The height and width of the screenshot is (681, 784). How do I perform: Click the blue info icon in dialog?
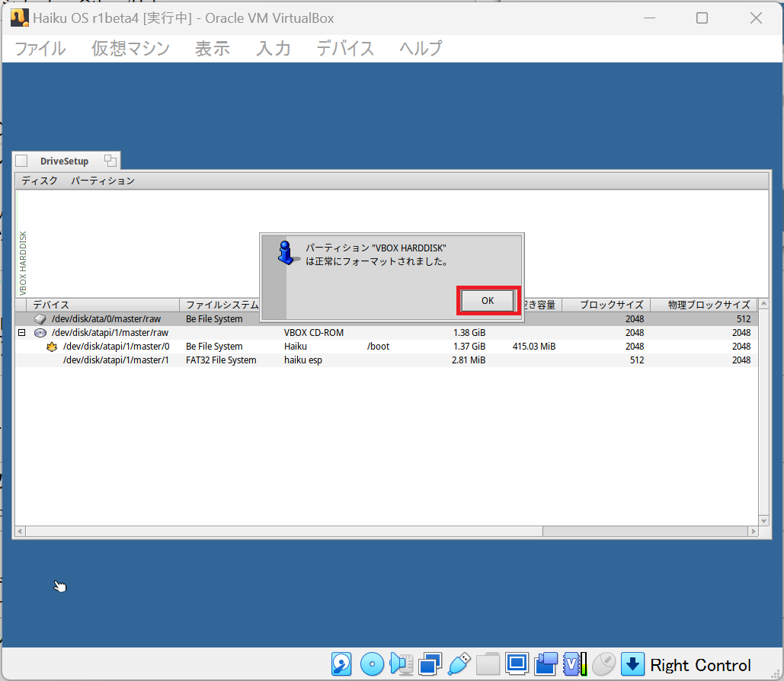tap(286, 252)
